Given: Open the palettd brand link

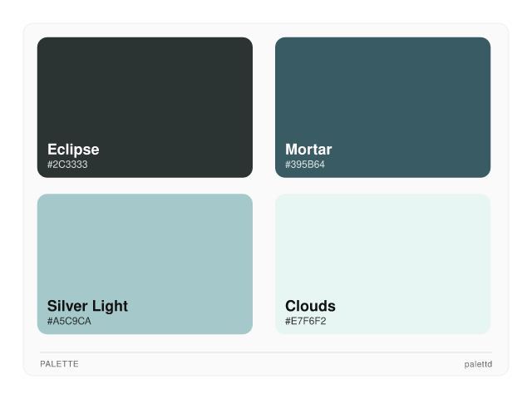Looking at the screenshot, I should [x=478, y=364].
